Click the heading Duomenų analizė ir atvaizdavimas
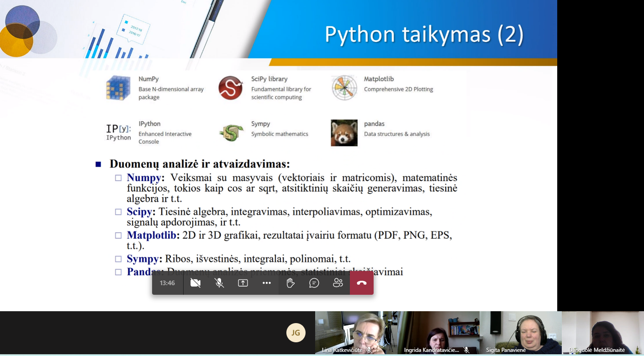This screenshot has height=356, width=644. pyautogui.click(x=200, y=164)
